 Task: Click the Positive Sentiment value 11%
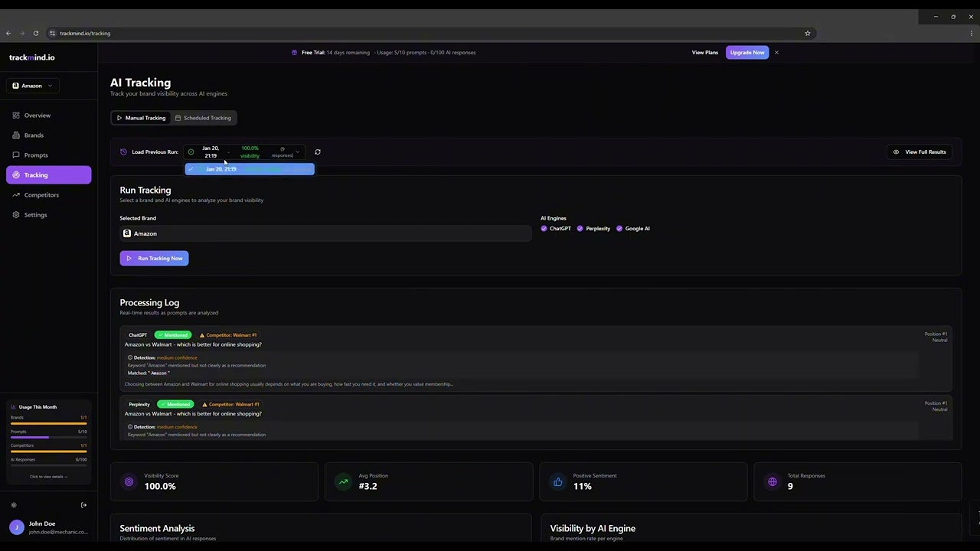pyautogui.click(x=583, y=486)
